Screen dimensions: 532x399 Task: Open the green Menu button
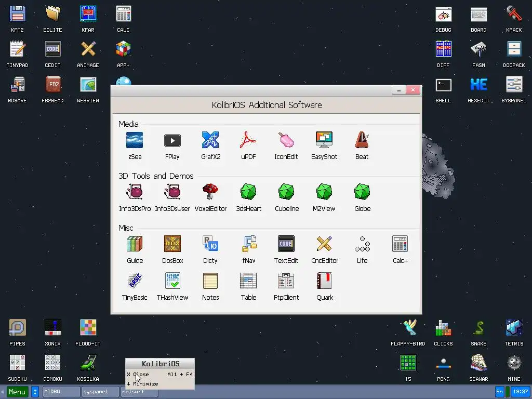(17, 392)
